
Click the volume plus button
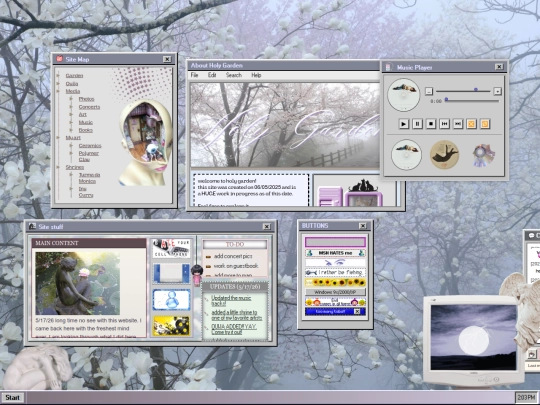[x=497, y=91]
